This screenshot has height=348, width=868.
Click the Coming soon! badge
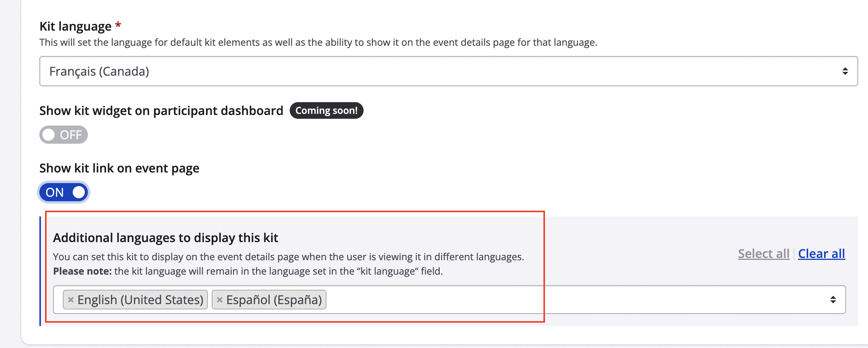(326, 111)
